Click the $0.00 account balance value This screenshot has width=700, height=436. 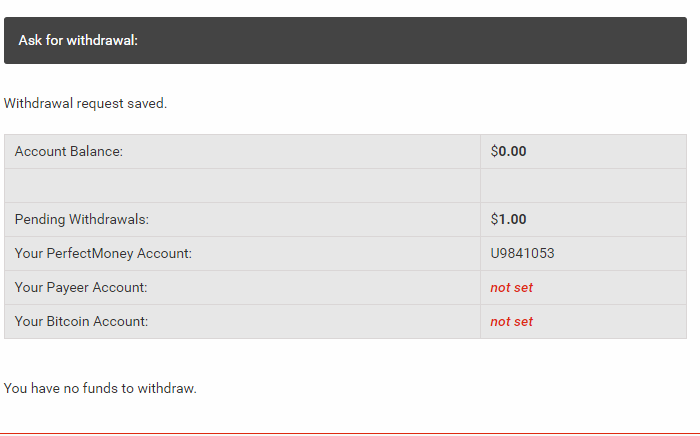[508, 152]
